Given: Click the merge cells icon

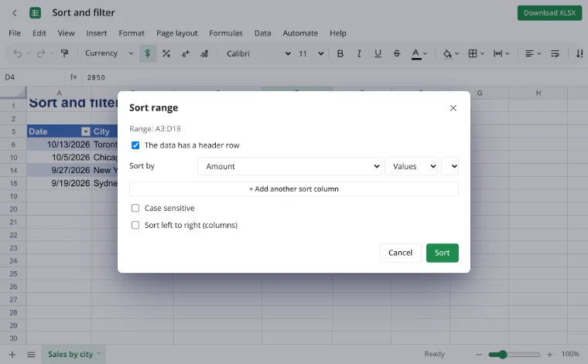Looking at the screenshot, I should (x=497, y=53).
